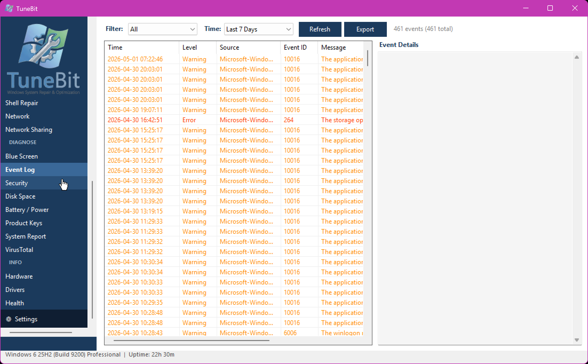Open Battery / Power page
The image size is (588, 364).
click(44, 209)
